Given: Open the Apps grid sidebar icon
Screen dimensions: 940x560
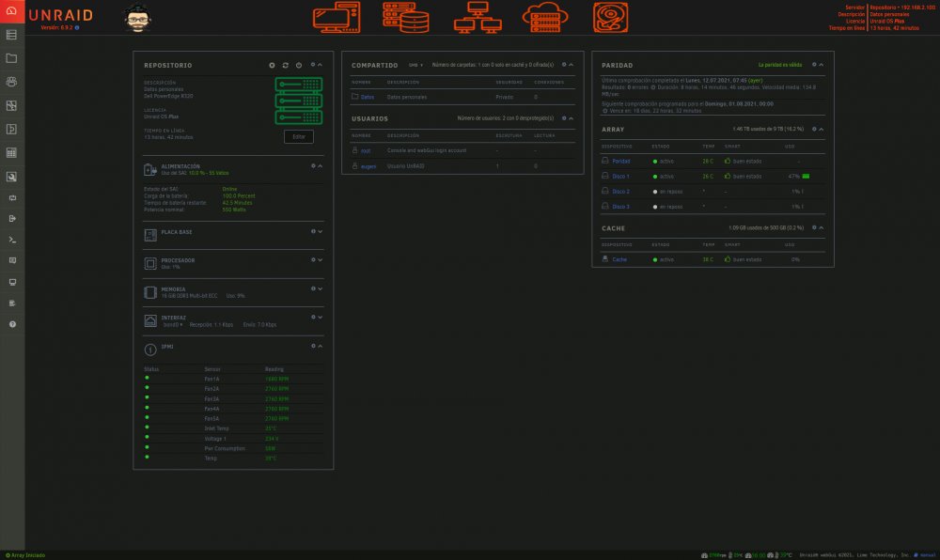Looking at the screenshot, I should [x=11, y=153].
